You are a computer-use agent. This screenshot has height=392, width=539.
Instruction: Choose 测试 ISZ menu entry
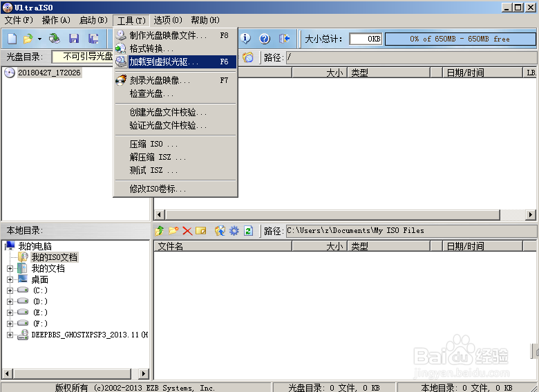176,170
